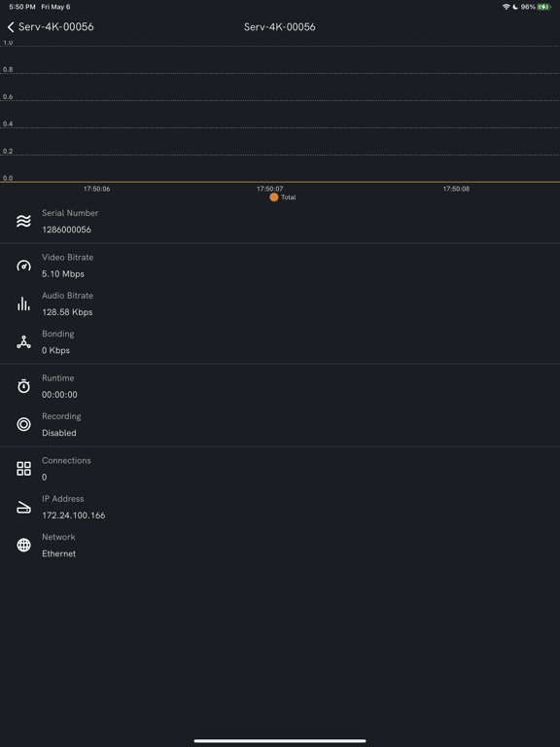Click the iPad home indicator bar
Screen dimensions: 560x747
point(280,741)
